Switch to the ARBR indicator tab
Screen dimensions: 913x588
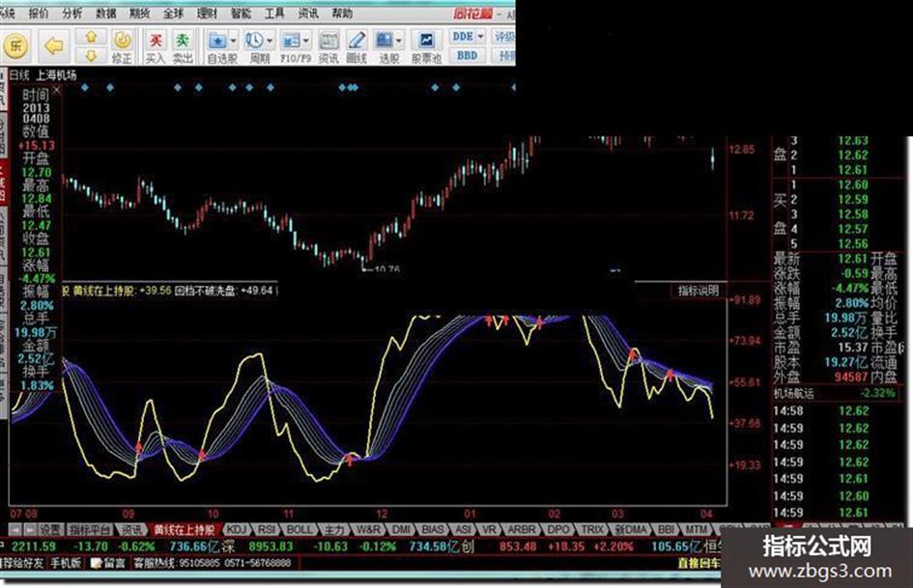click(x=521, y=529)
